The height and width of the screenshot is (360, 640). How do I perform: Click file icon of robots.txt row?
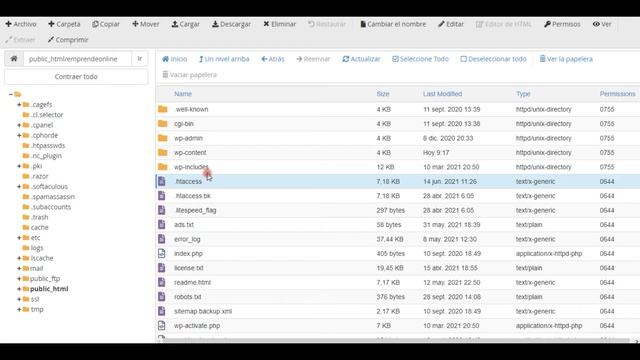point(162,297)
